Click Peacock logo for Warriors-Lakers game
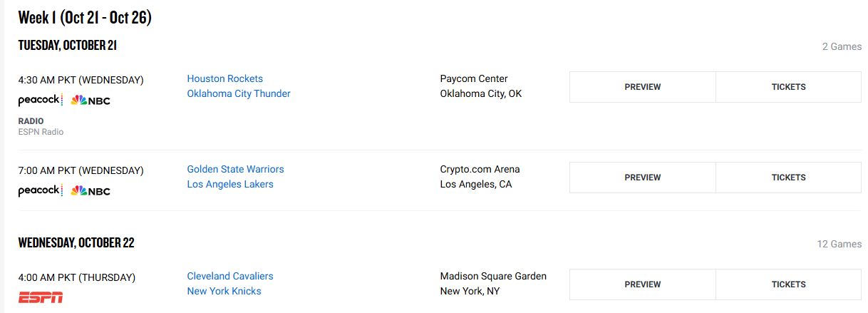Viewport: 868px width, 313px height. click(x=41, y=190)
